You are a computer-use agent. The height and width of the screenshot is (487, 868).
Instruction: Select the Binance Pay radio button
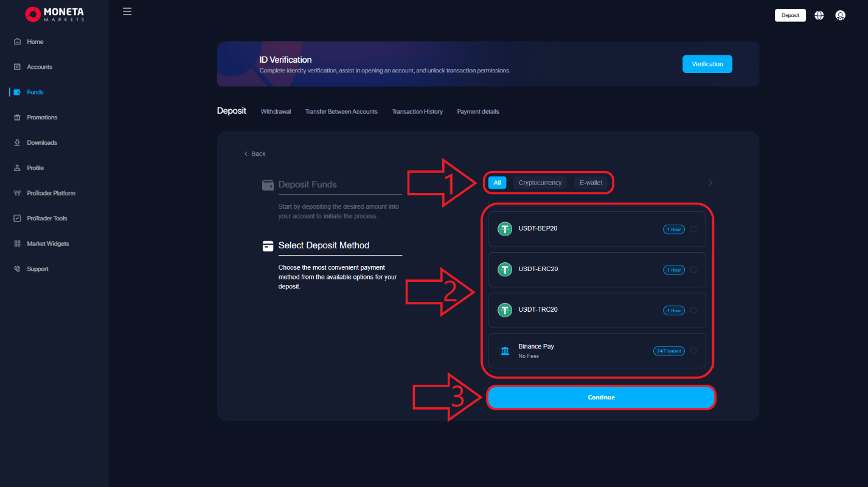pos(693,351)
